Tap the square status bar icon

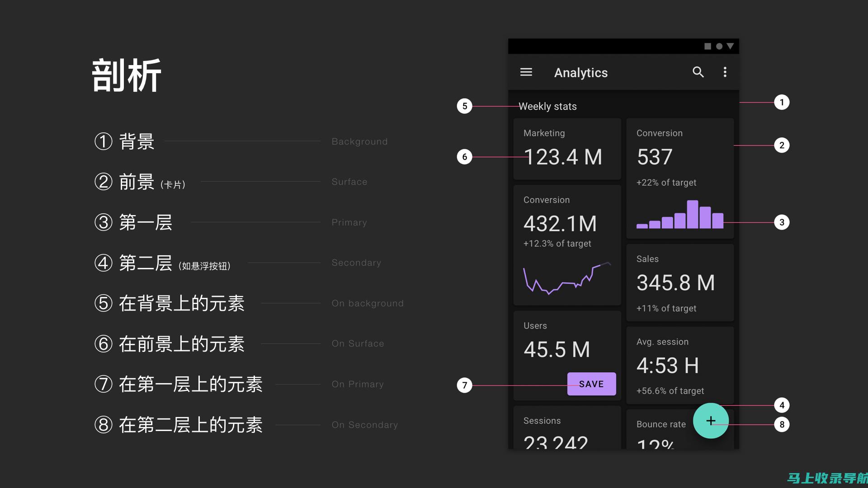click(x=708, y=47)
